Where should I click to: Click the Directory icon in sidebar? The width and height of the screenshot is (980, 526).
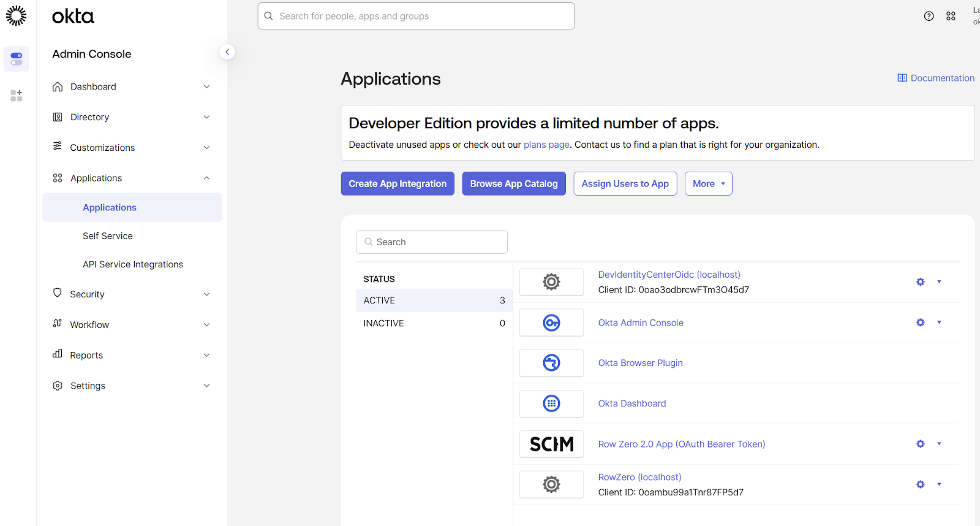tap(58, 117)
